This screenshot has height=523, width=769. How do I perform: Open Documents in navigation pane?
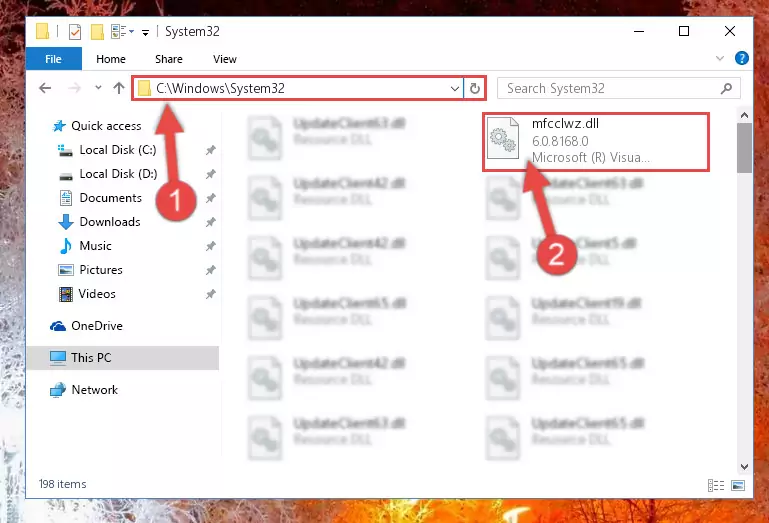[x=110, y=198]
